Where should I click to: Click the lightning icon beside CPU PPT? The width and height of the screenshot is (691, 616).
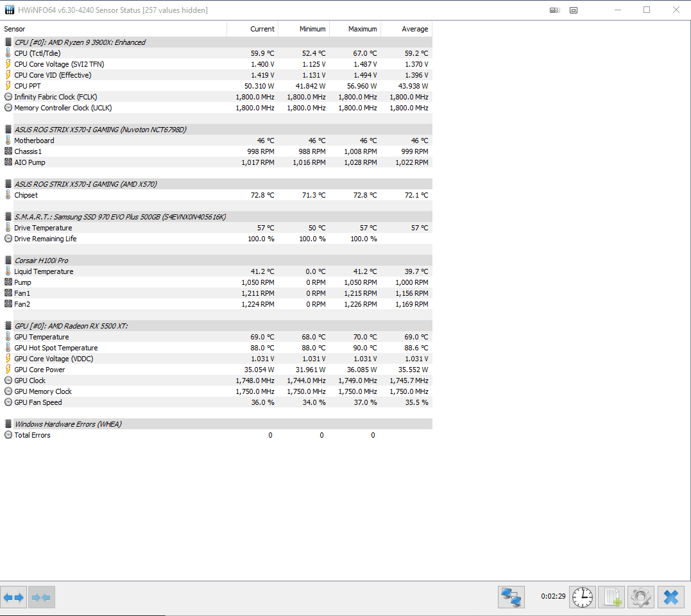(8, 86)
